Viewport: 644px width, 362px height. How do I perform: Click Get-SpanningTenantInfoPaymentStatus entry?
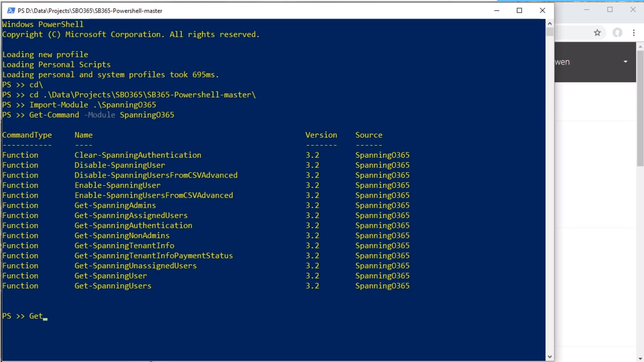click(x=154, y=256)
